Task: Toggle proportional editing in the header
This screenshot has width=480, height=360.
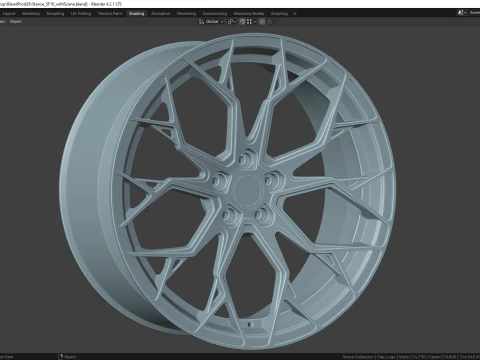Action: (262, 22)
